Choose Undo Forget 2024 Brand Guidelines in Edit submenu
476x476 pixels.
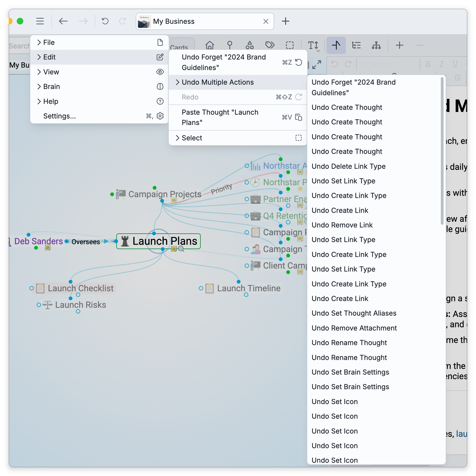point(238,62)
